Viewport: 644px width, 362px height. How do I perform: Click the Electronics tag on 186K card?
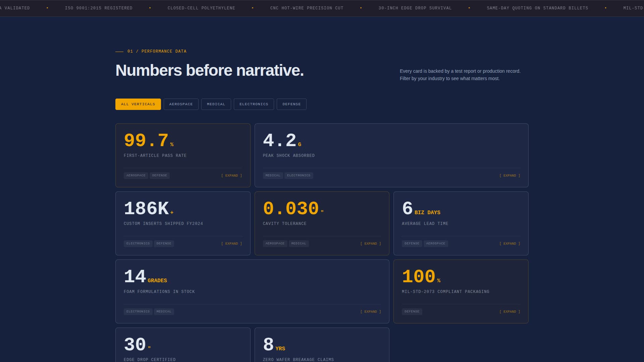138,244
